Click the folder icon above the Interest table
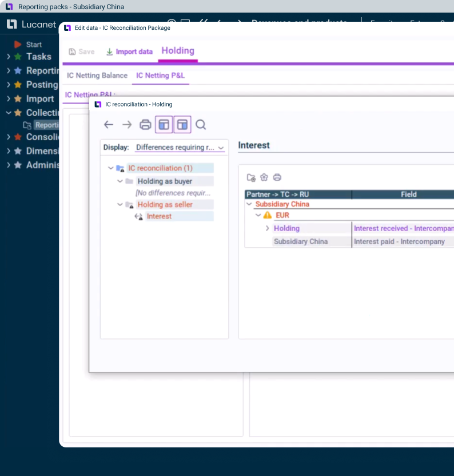 251,177
